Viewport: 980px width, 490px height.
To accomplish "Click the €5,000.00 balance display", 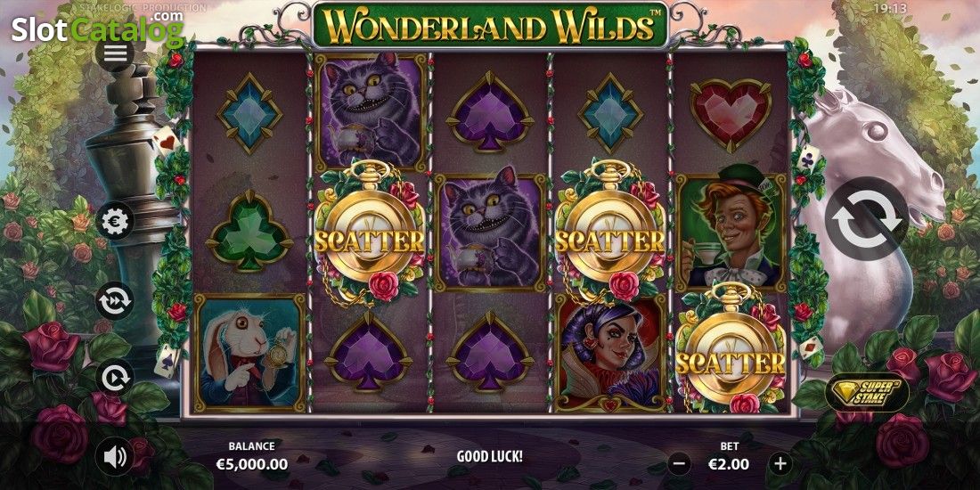I will pos(252,464).
